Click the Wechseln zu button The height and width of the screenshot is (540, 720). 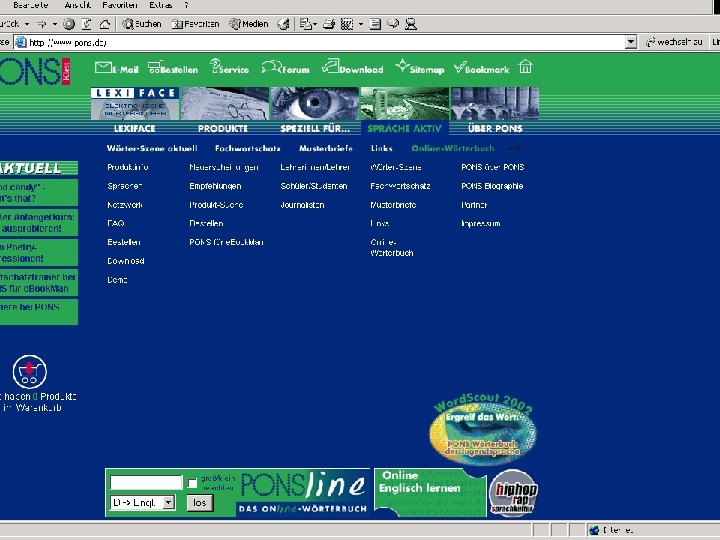[675, 42]
